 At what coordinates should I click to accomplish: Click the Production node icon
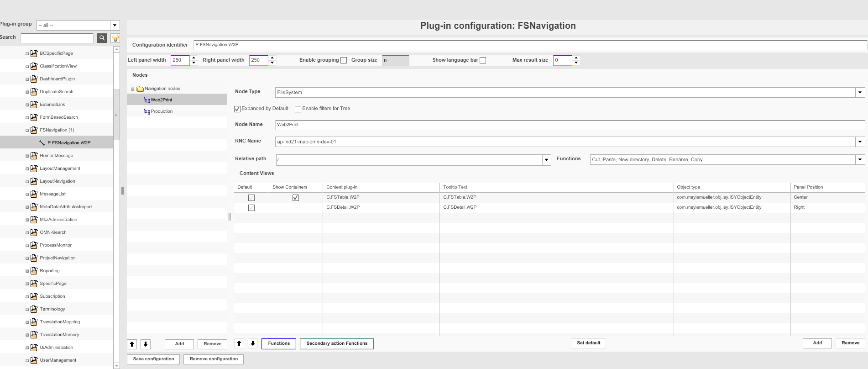(146, 111)
